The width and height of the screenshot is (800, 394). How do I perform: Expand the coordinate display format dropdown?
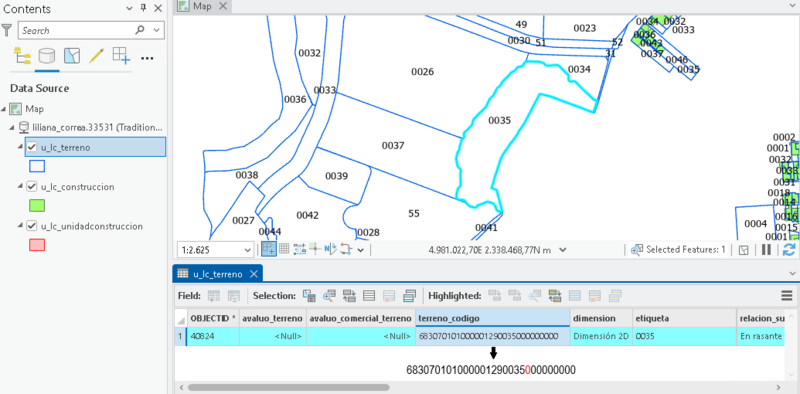point(563,250)
